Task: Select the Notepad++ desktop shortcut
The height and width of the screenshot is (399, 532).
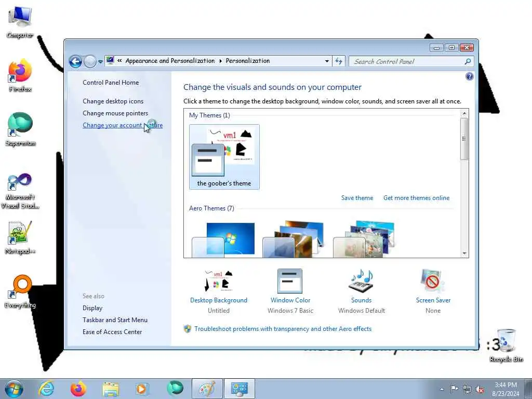Action: 20,237
